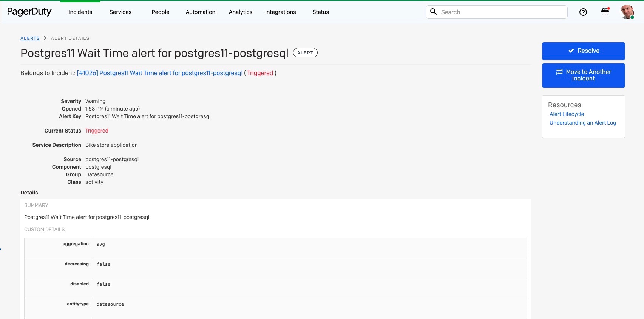Screen dimensions: 644x319
Task: Click inside the Search field
Action: point(496,12)
